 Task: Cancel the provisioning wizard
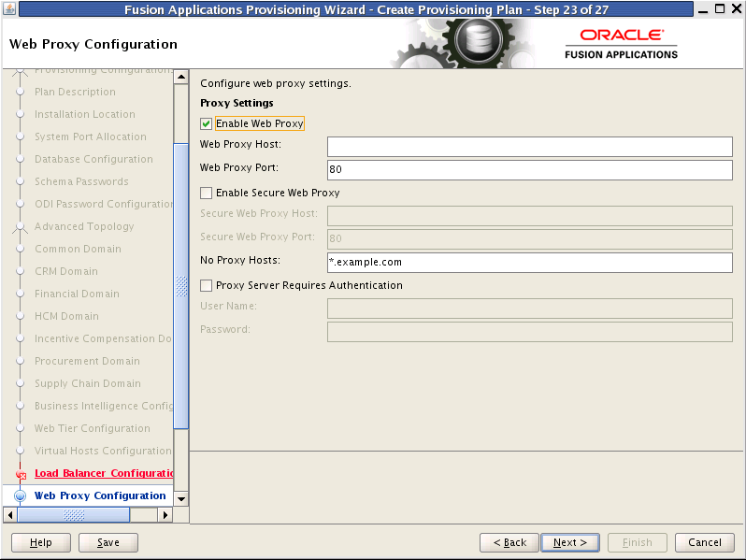point(705,542)
